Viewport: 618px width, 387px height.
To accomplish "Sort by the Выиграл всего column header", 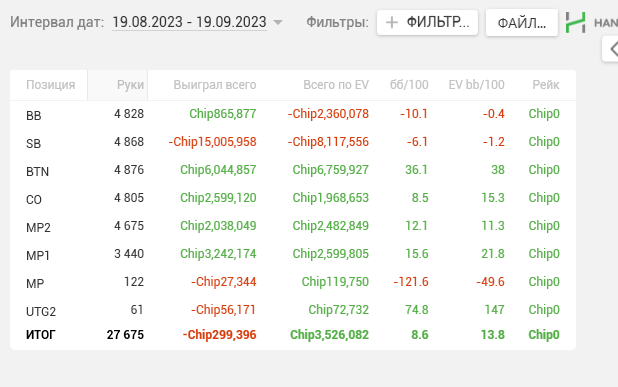I will (x=215, y=85).
